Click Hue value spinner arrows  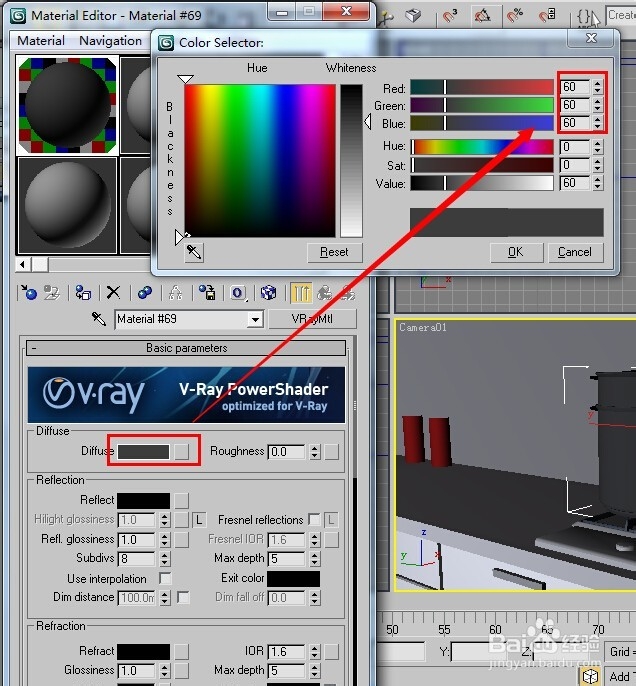tap(598, 147)
